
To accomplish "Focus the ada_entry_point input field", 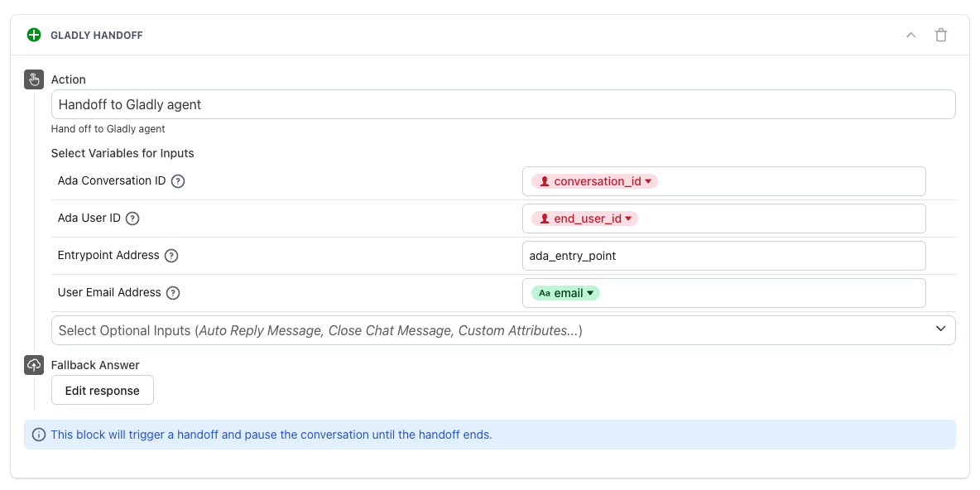I will (723, 256).
